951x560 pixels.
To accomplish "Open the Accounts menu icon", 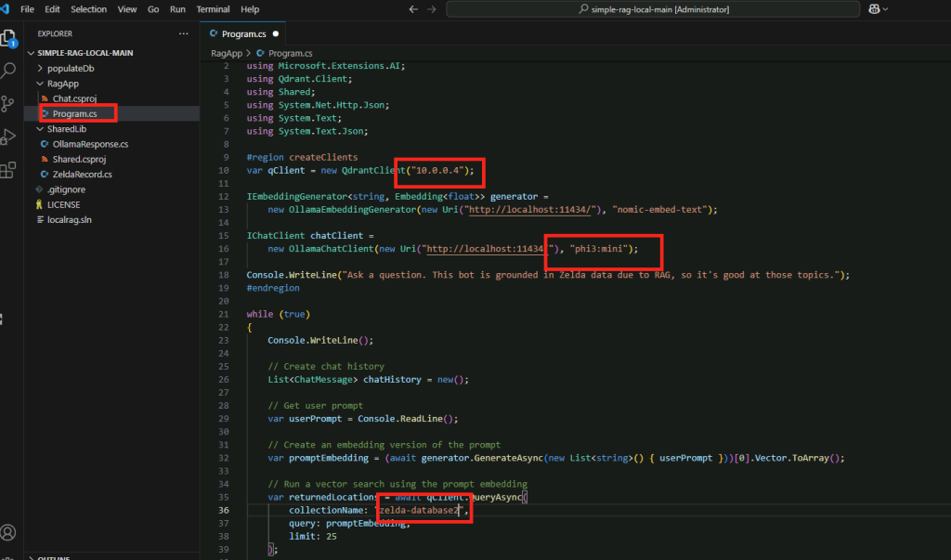I will click(7, 533).
